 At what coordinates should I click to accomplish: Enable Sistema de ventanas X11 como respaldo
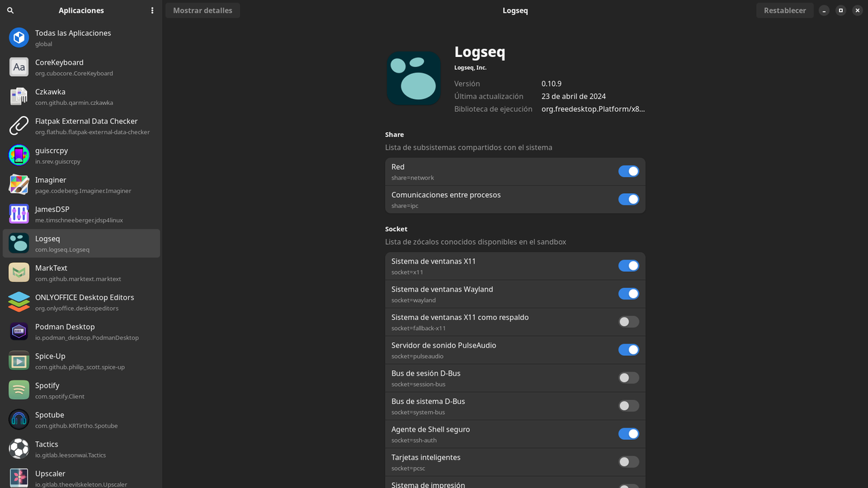pos(628,322)
